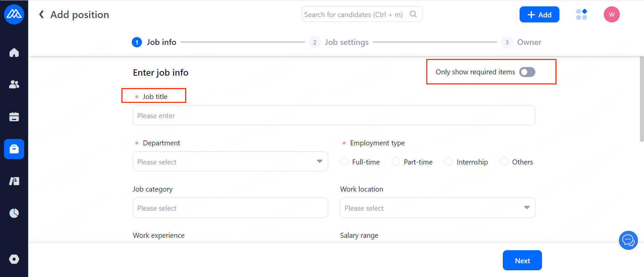Select Internship employment type
Screen dimensions: 644x277
click(x=449, y=162)
